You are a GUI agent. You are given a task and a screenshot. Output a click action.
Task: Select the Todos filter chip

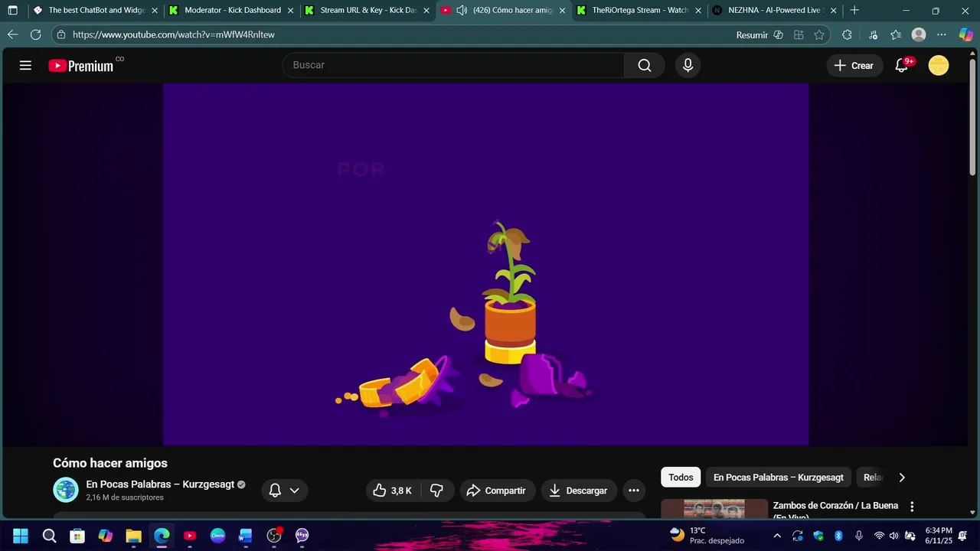[x=681, y=478]
